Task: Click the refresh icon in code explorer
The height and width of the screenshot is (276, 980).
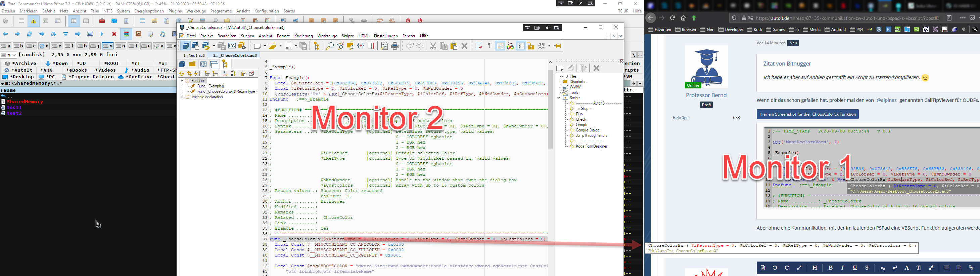Action: coord(182,74)
